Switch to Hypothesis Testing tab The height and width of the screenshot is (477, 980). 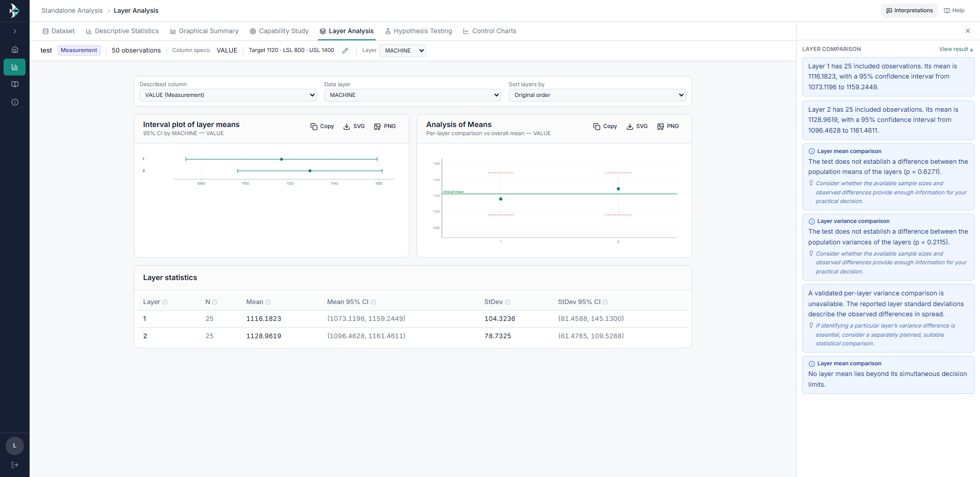click(419, 31)
